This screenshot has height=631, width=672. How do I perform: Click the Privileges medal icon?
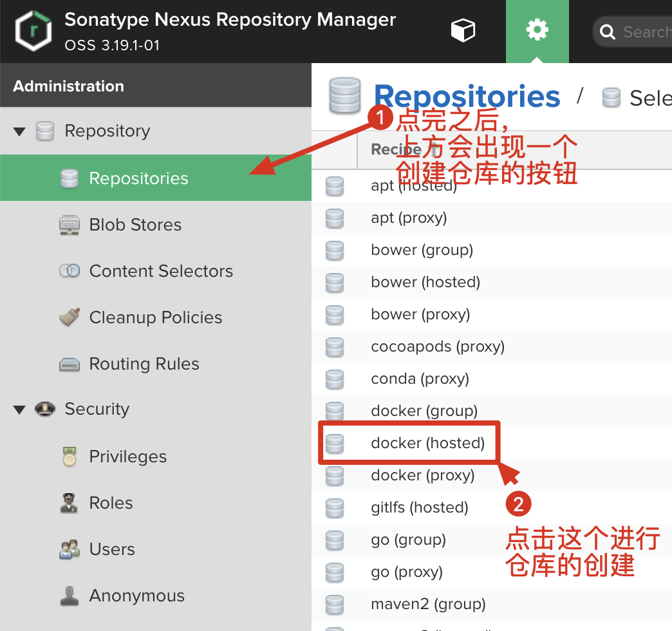coord(70,457)
